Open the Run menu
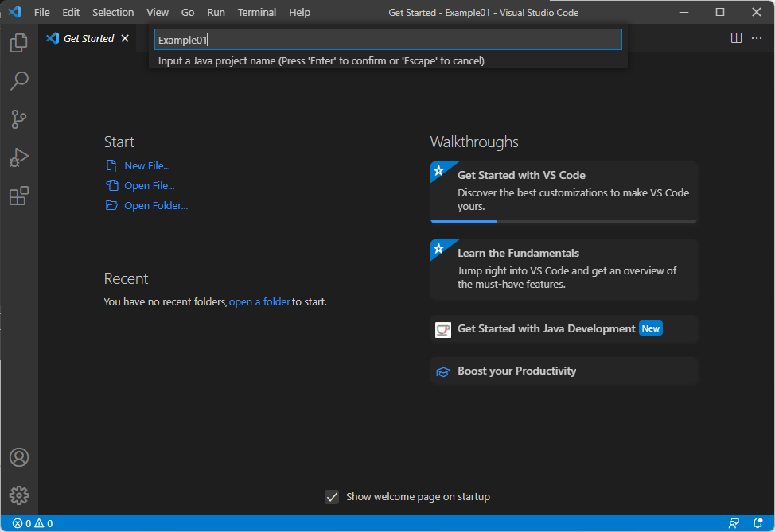The height and width of the screenshot is (532, 775). (216, 13)
